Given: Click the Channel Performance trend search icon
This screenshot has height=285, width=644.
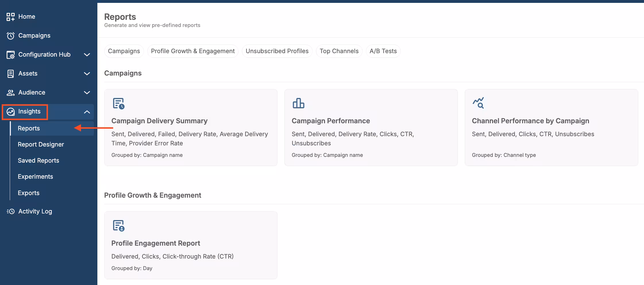Looking at the screenshot, I should [x=478, y=103].
